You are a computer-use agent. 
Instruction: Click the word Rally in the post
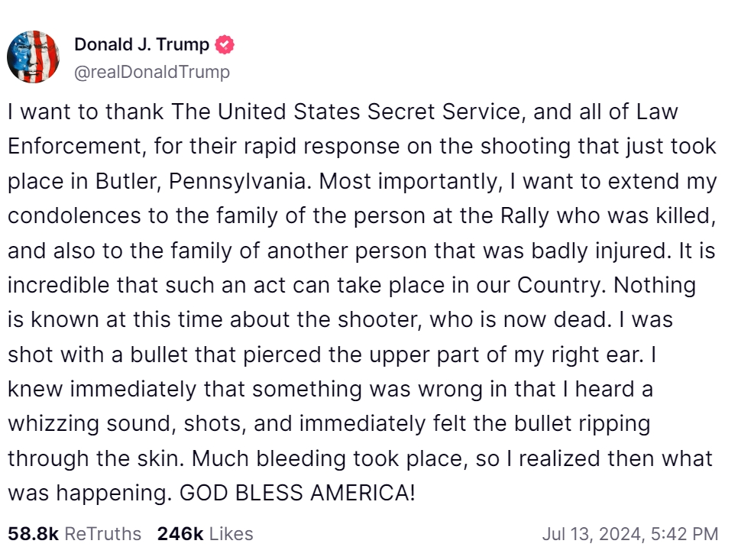pos(524,216)
